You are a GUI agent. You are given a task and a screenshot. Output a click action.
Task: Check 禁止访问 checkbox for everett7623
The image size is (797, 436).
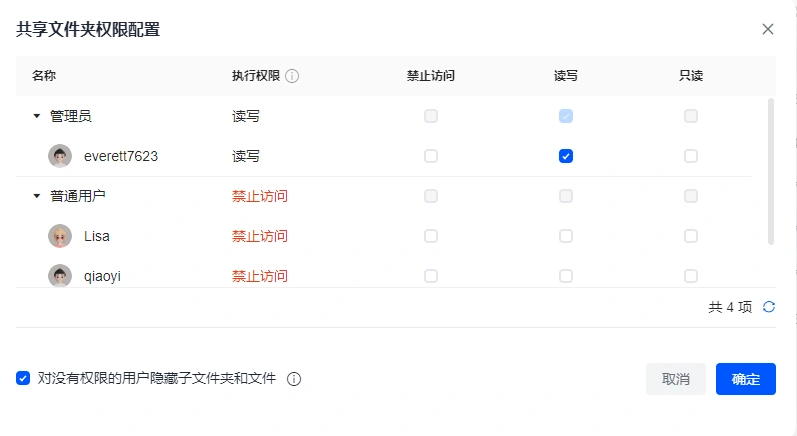(431, 156)
